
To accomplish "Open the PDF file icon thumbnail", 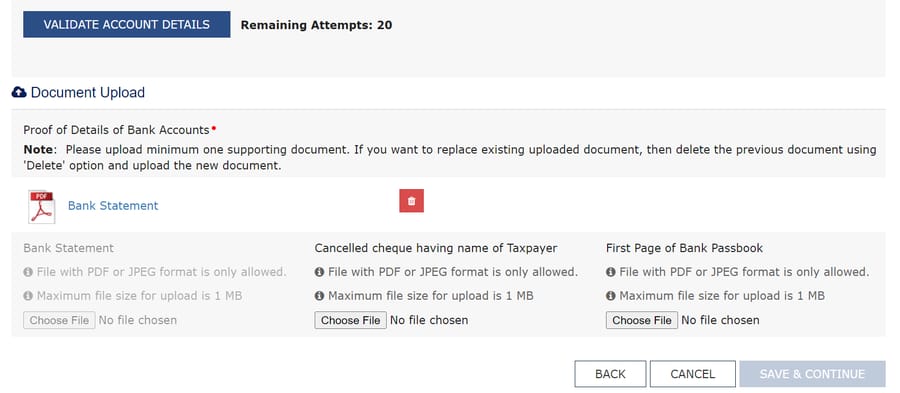I will tap(41, 207).
